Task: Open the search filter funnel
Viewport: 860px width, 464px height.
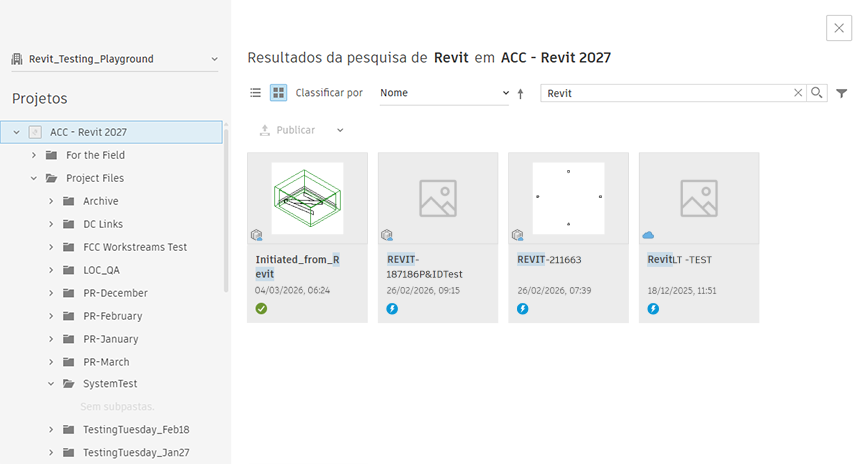Action: (x=842, y=93)
